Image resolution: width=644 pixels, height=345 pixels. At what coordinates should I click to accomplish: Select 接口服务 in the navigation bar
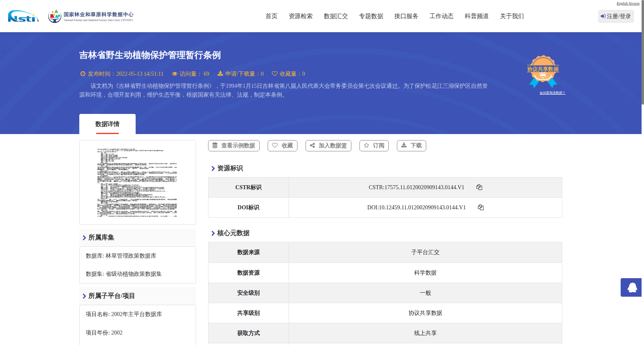coord(406,16)
